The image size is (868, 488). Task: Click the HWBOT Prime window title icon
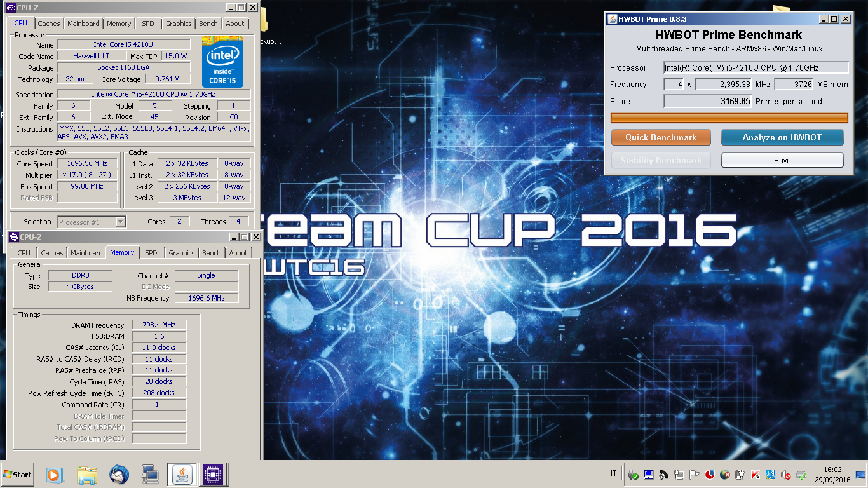[612, 19]
